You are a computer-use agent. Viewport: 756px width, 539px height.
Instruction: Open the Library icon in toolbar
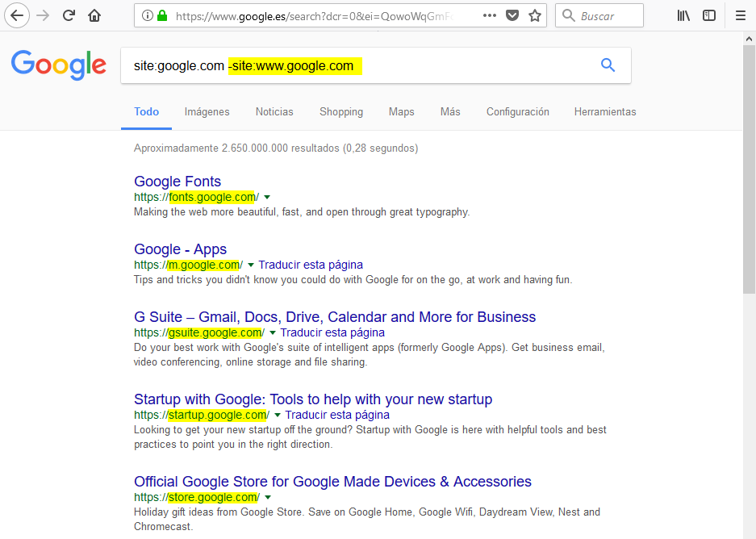pyautogui.click(x=683, y=15)
